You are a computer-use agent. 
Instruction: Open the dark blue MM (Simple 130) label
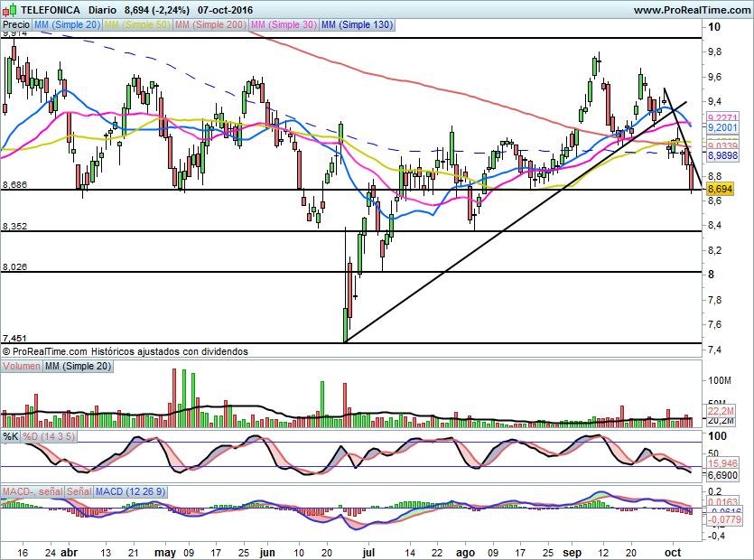(x=357, y=24)
